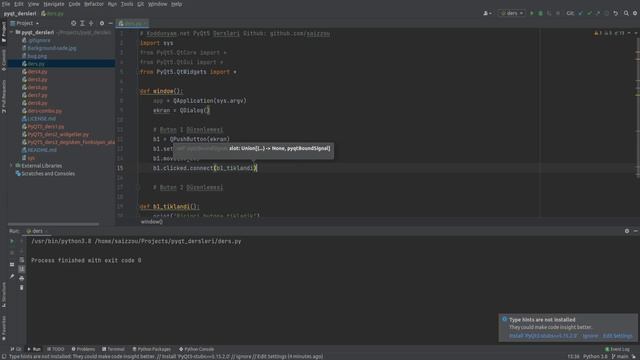Viewport: 640px width, 360px height.
Task: Open the Problems tool window tab
Action: tap(83, 349)
